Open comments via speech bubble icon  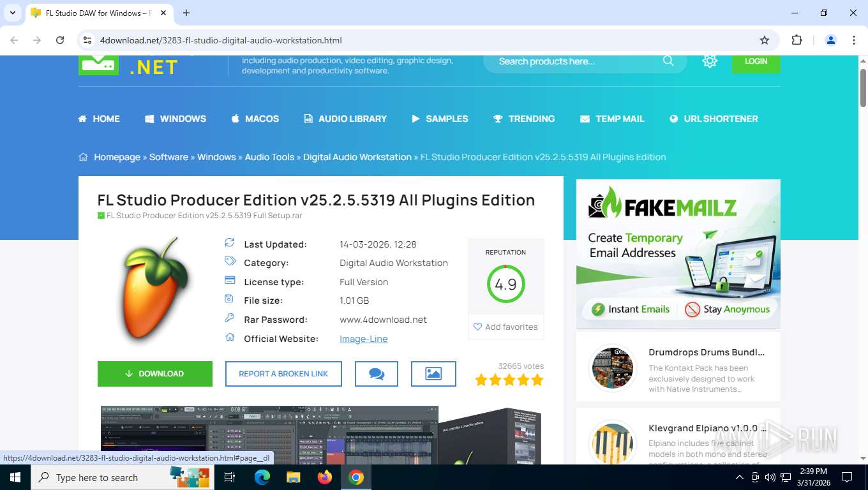[377, 374]
